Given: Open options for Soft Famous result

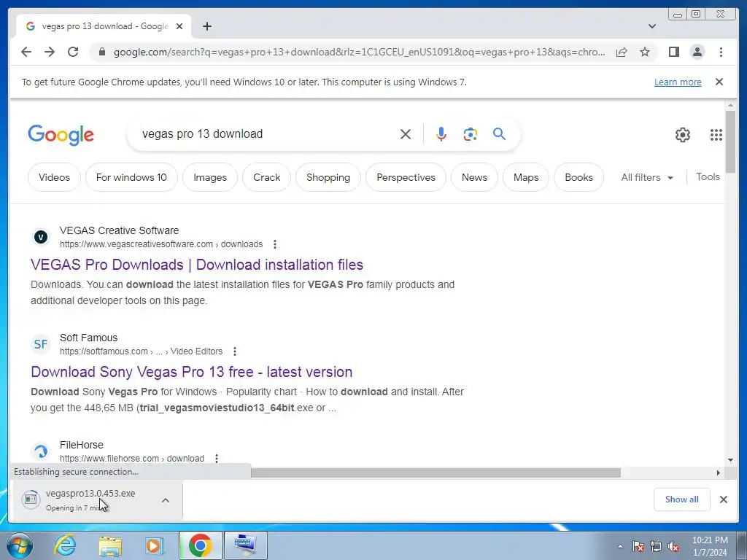Looking at the screenshot, I should coord(235,351).
